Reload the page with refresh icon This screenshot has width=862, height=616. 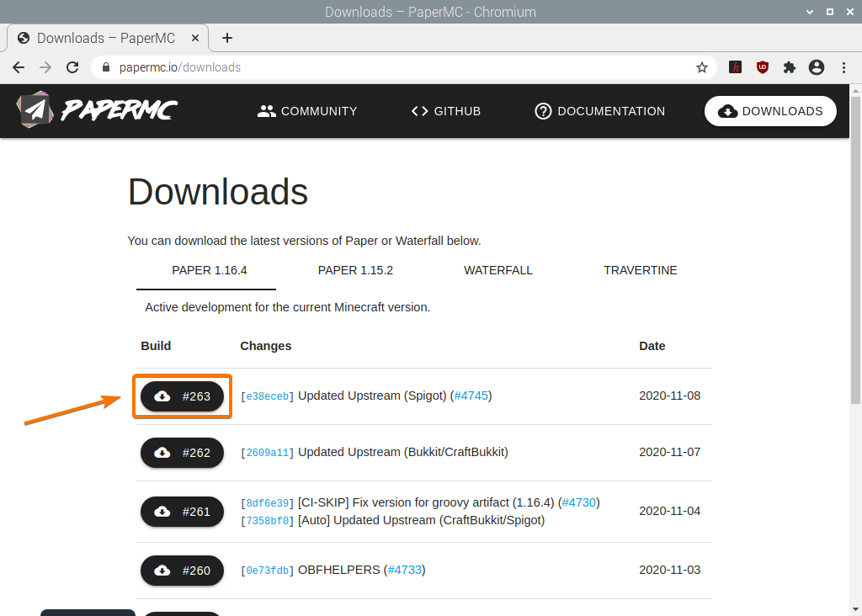click(x=72, y=67)
